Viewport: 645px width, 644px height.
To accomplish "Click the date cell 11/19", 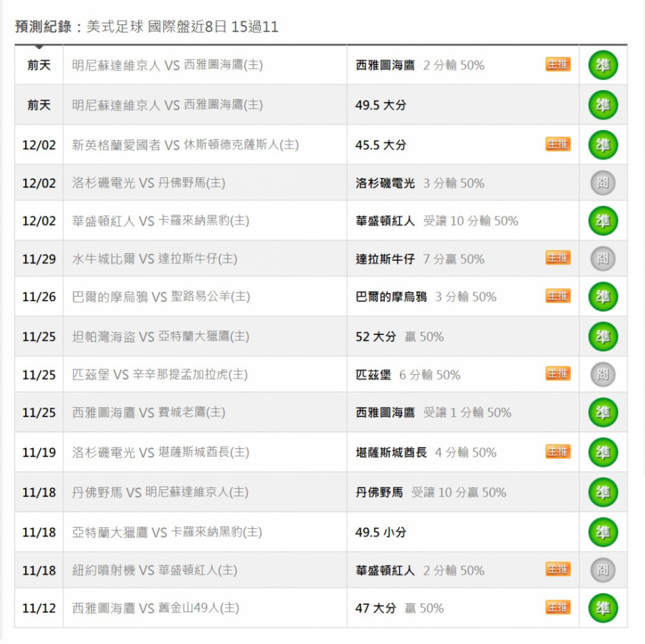I will click(39, 452).
